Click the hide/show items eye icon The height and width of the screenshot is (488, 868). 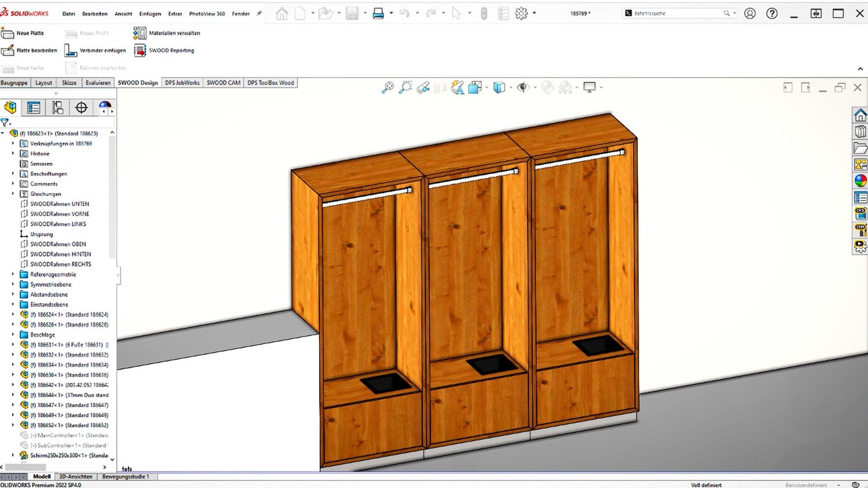523,87
